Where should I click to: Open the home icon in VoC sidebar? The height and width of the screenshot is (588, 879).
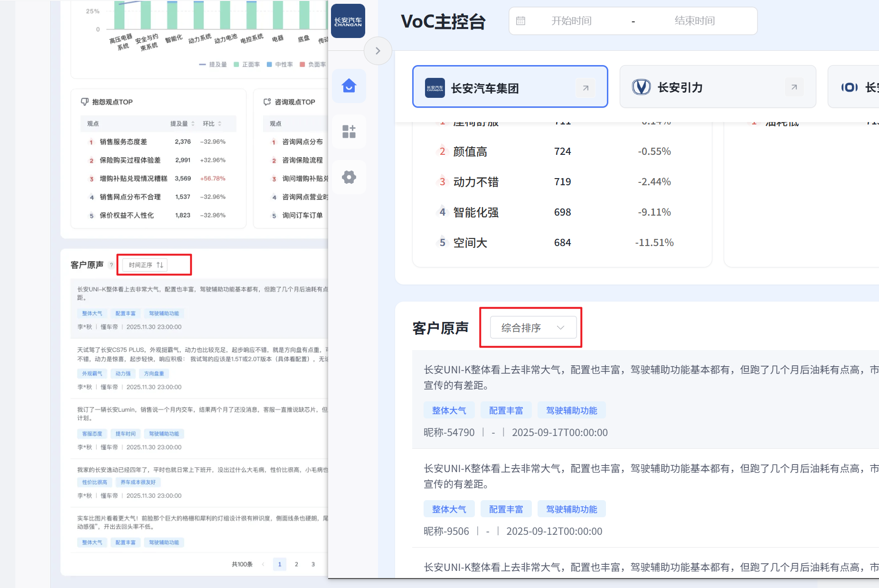click(x=349, y=86)
